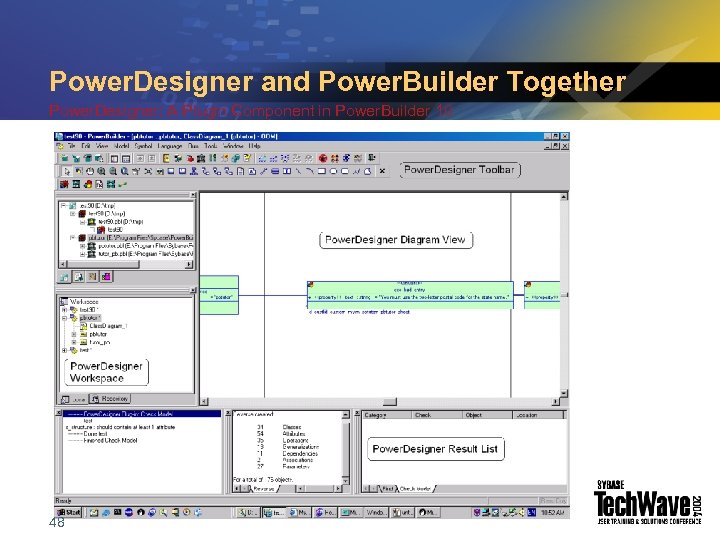Select the wide green class box in diagram

[x=410, y=294]
